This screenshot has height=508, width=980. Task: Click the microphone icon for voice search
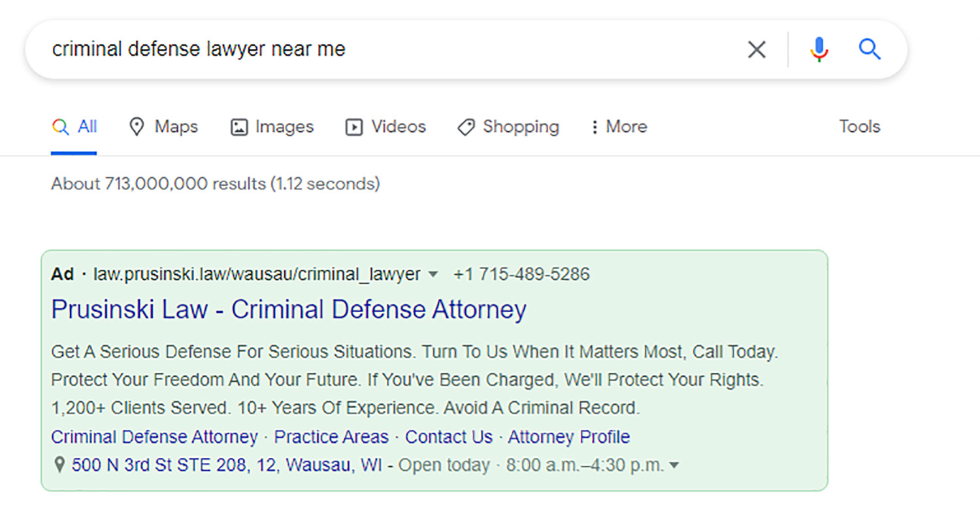[819, 49]
